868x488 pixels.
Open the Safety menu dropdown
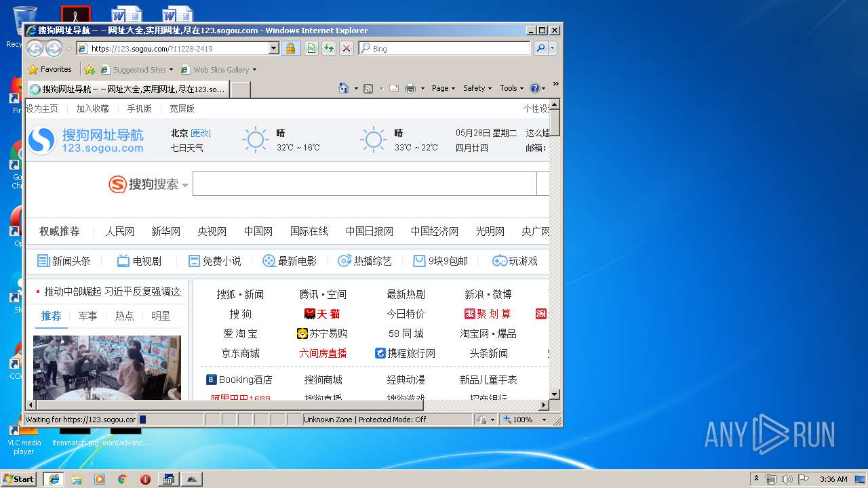477,88
